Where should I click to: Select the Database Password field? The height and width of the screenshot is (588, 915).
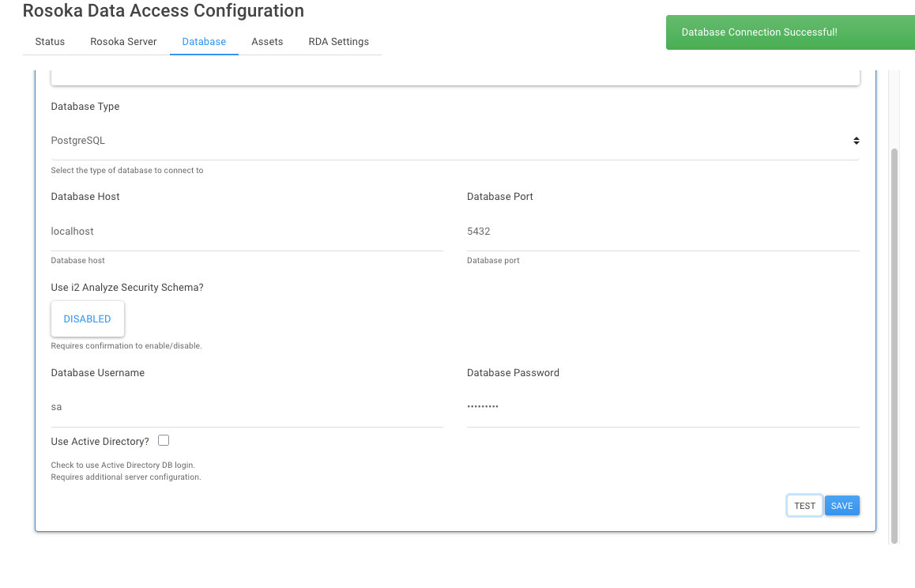pos(662,407)
